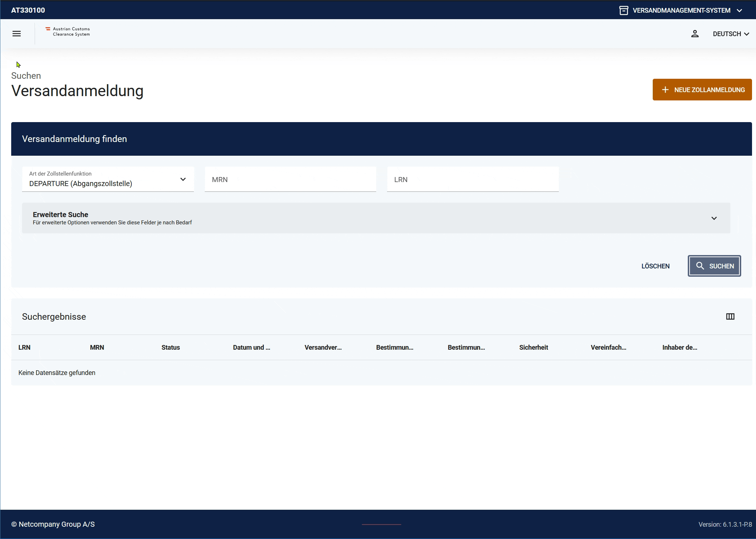756x539 pixels.
Task: Click the Datum und ... column header
Action: click(x=251, y=348)
